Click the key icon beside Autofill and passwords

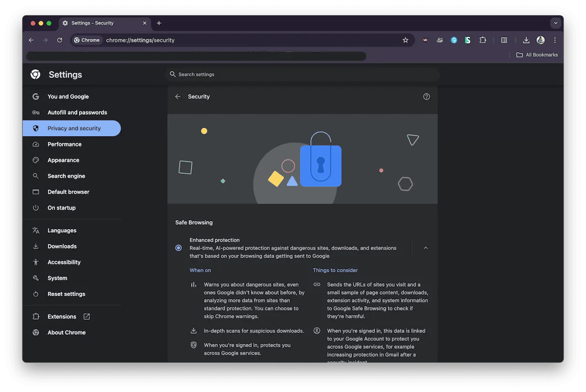[x=36, y=113]
